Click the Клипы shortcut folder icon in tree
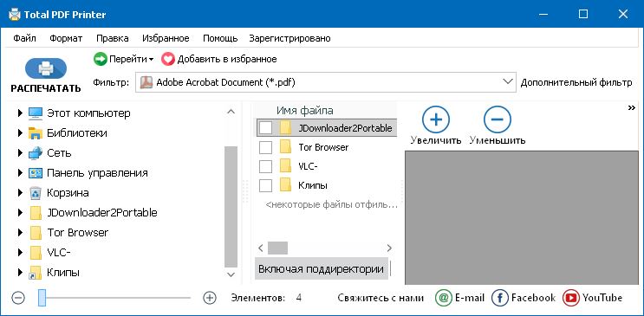 click(35, 273)
